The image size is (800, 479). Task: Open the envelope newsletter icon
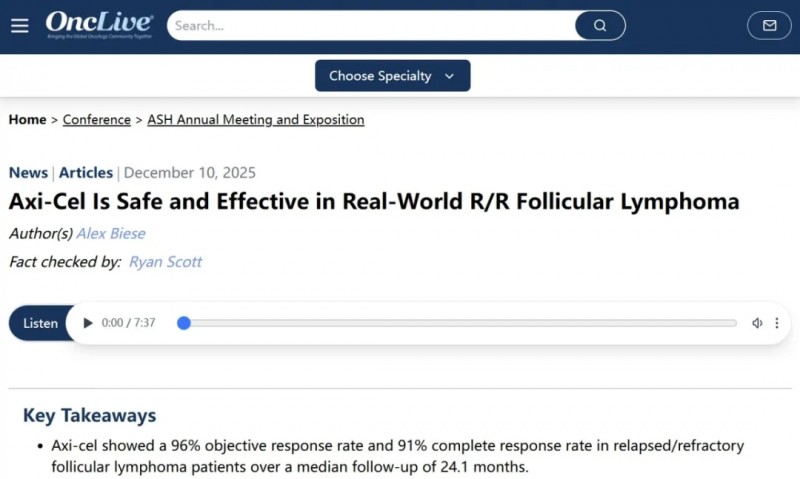tap(769, 25)
